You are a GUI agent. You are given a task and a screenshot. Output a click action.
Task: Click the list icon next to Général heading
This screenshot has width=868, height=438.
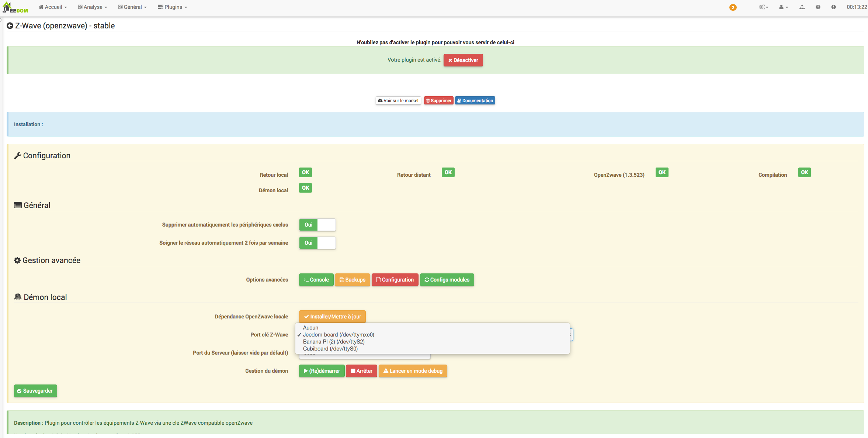tap(18, 205)
